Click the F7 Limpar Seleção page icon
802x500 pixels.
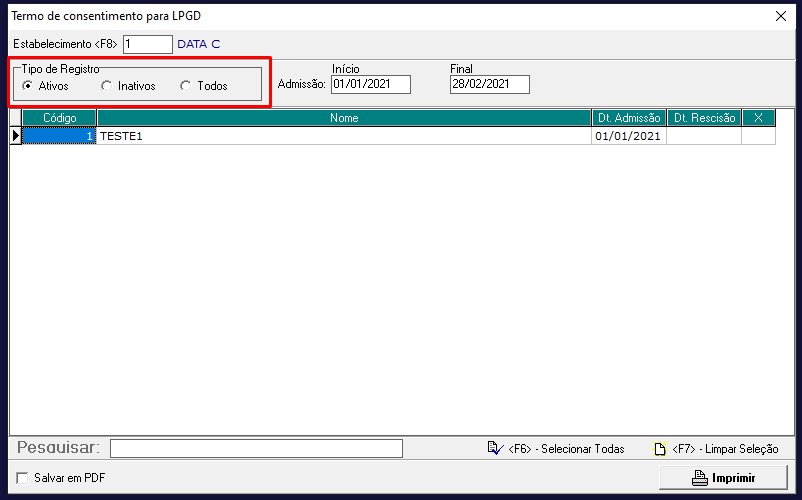click(x=660, y=448)
